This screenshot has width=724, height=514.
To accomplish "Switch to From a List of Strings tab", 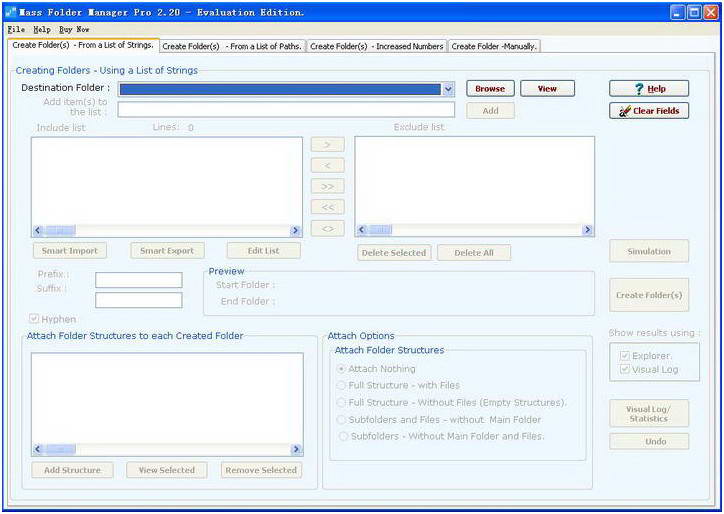I will click(x=84, y=45).
